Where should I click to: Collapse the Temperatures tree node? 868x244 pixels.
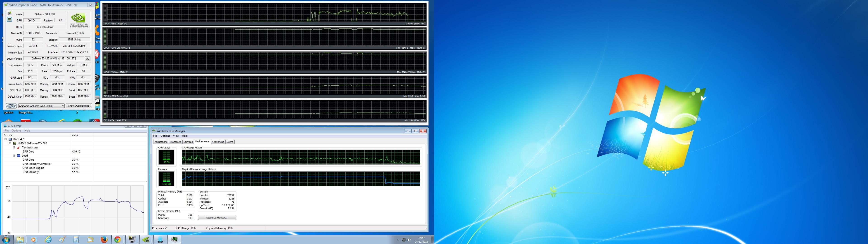14,148
